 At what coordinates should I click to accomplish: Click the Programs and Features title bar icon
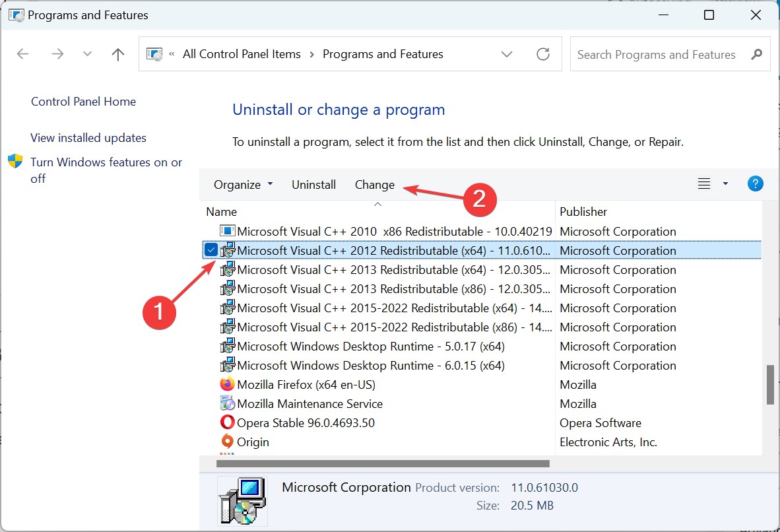pos(16,15)
